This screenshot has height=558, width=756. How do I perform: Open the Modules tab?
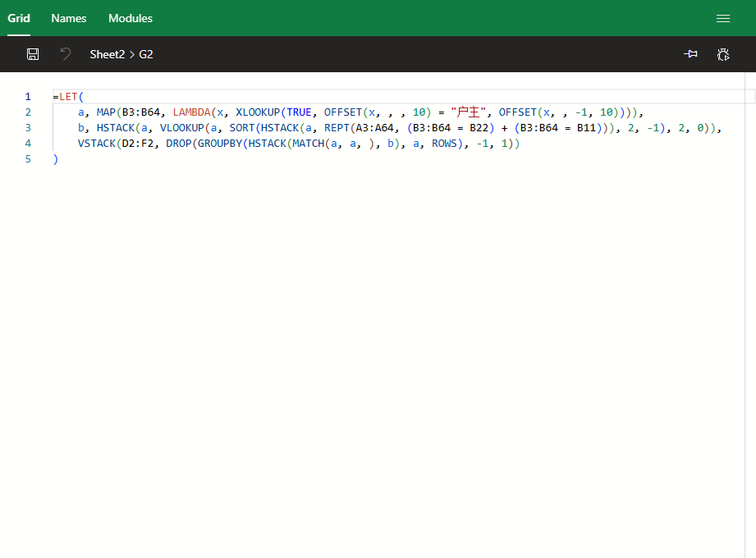[x=131, y=18]
